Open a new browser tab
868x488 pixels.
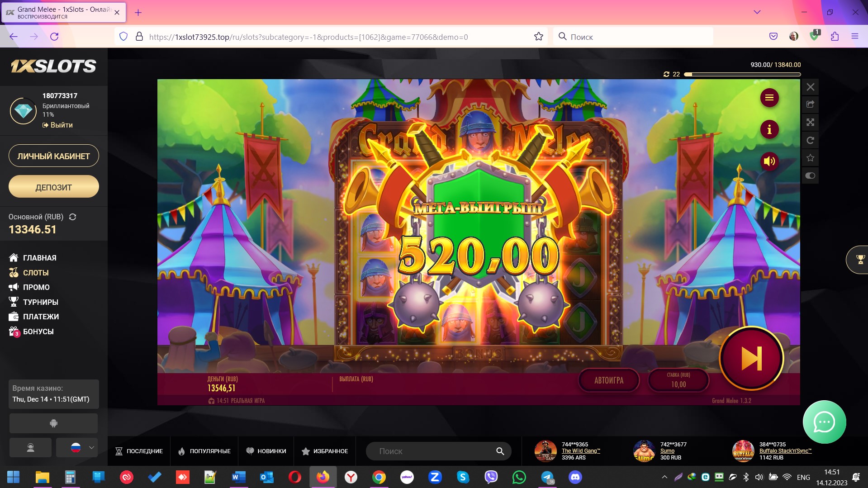[138, 13]
